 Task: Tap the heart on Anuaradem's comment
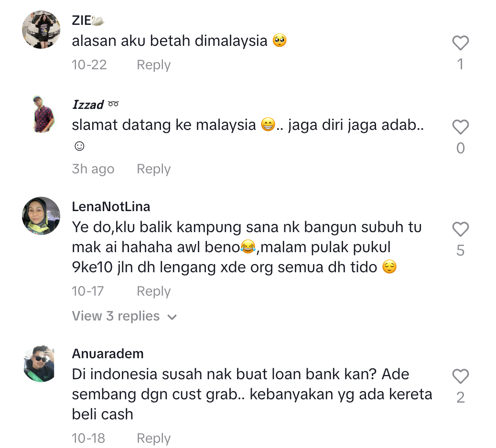click(x=460, y=376)
